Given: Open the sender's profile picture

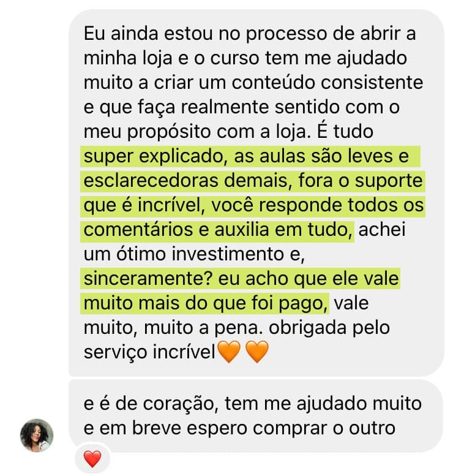Looking at the screenshot, I should 36,436.
